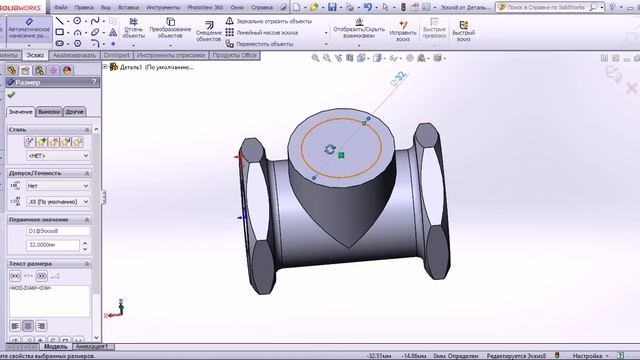Click Trim Entities (Отсечь объекты)
This screenshot has height=360, width=640.
click(133, 28)
